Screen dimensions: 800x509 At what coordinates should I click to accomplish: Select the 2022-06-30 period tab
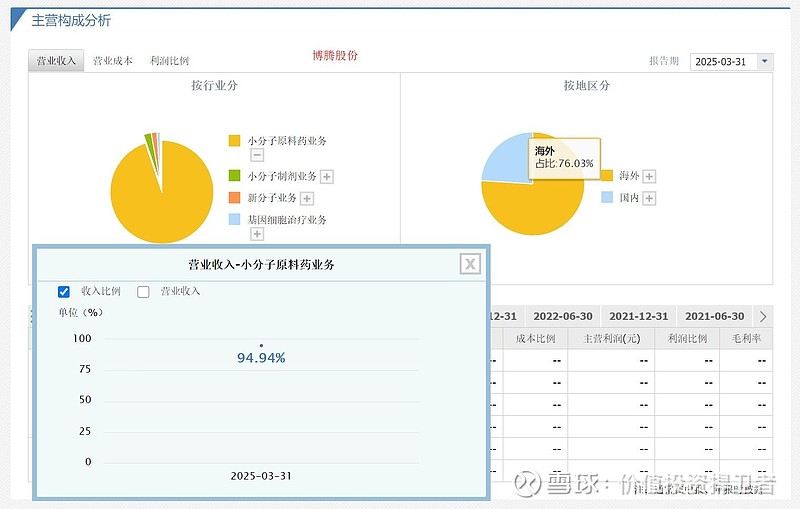pos(563,316)
